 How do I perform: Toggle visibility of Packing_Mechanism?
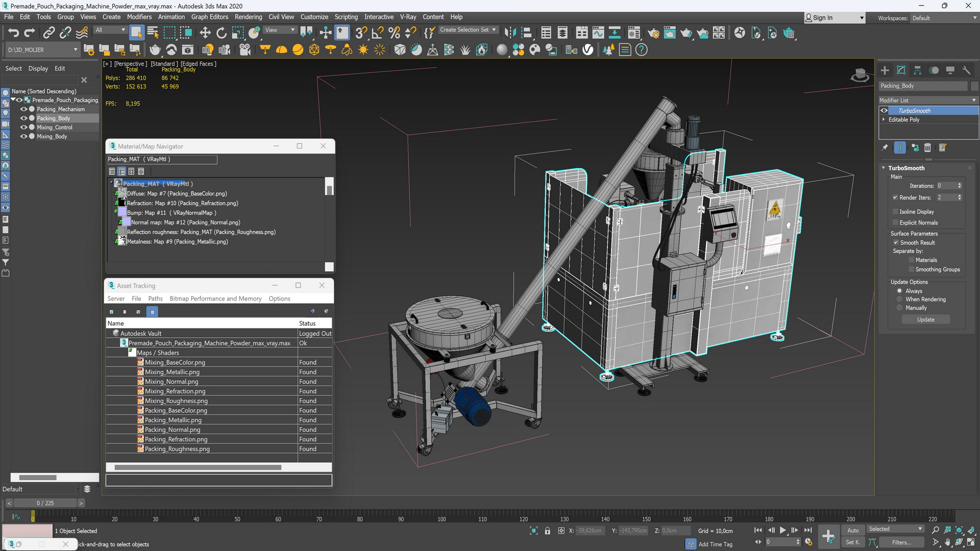point(23,109)
